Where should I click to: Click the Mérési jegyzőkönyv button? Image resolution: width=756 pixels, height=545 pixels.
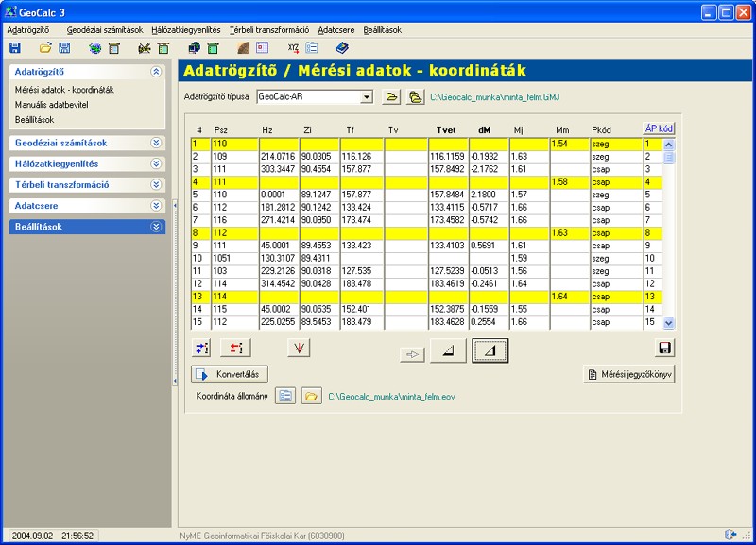click(x=628, y=374)
